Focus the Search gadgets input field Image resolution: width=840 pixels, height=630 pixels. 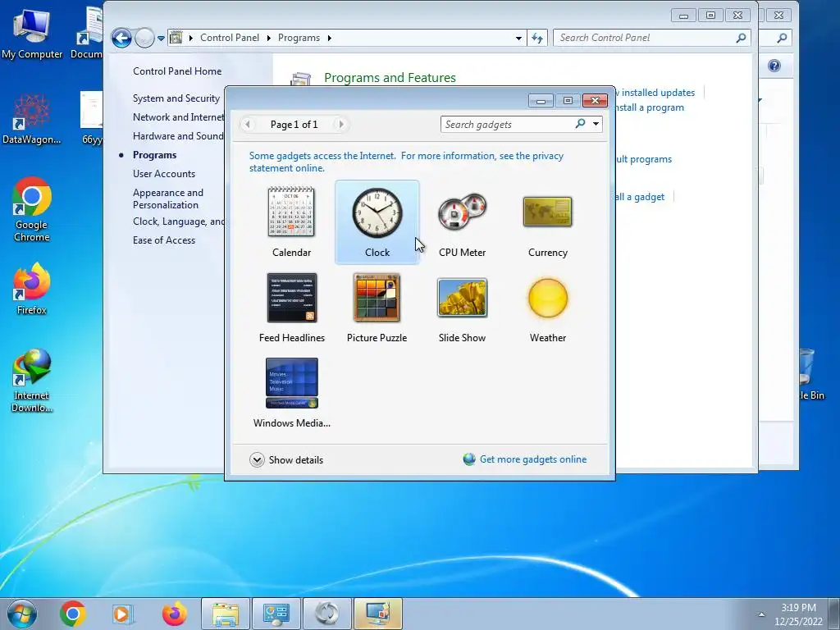tap(508, 125)
